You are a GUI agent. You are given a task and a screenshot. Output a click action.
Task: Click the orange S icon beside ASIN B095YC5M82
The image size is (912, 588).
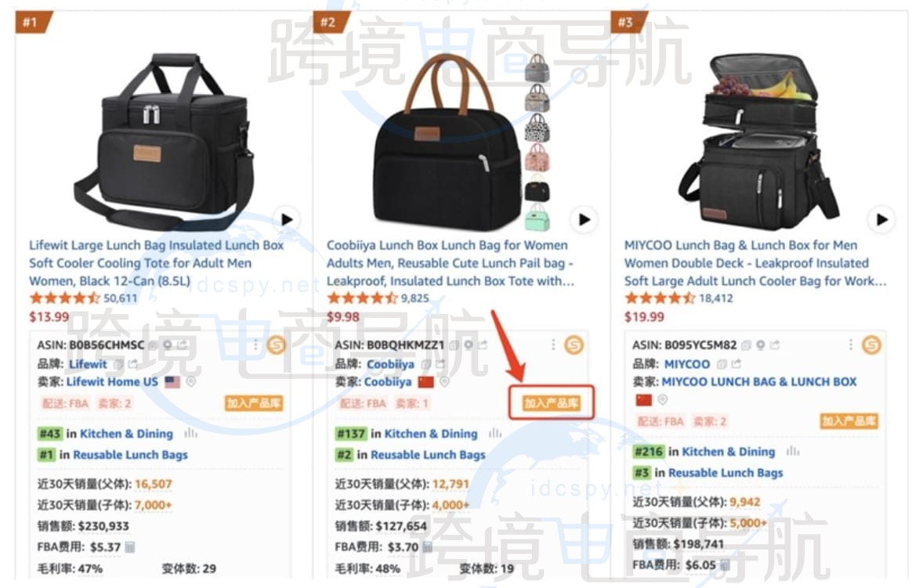click(x=871, y=345)
